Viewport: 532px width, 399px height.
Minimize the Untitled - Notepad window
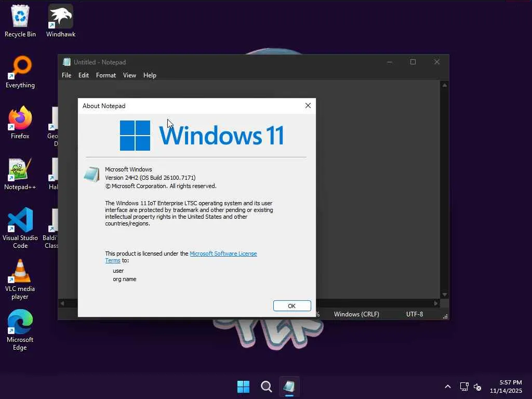coord(390,62)
